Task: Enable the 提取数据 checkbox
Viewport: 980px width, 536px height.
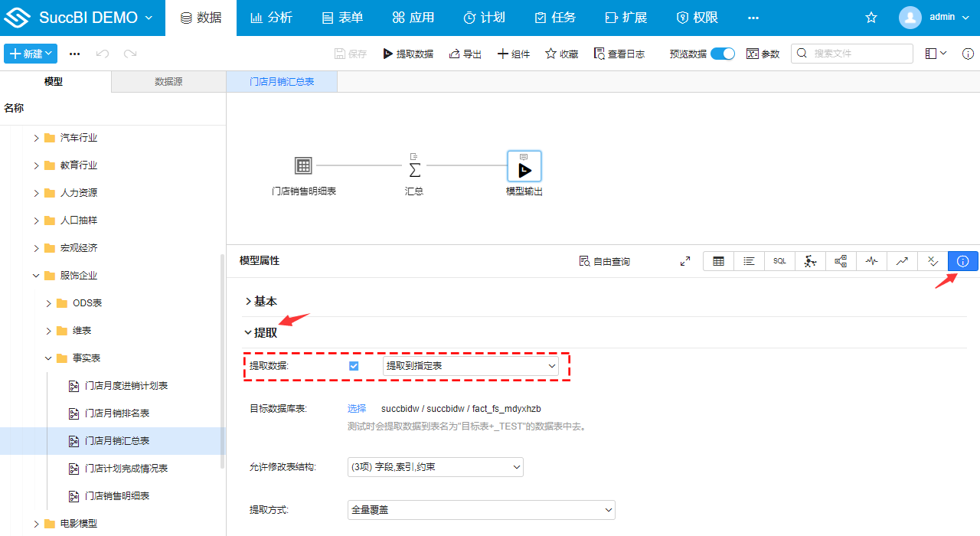Action: point(353,365)
